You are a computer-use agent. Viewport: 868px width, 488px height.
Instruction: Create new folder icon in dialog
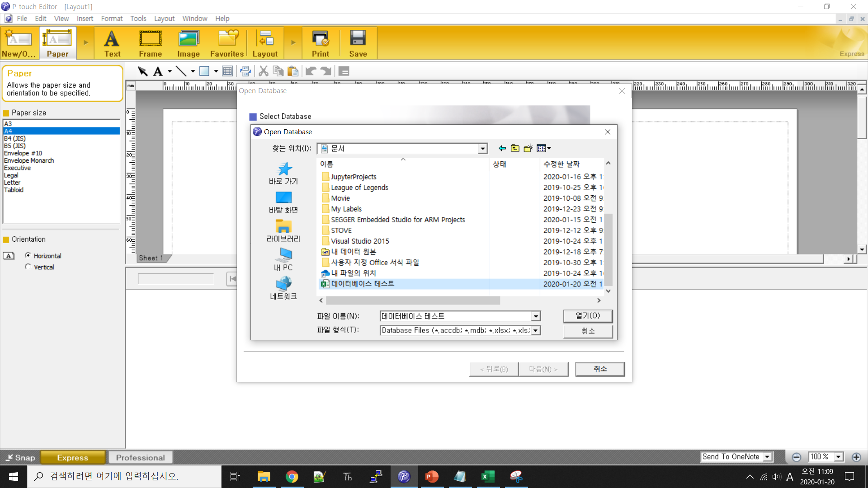point(528,148)
